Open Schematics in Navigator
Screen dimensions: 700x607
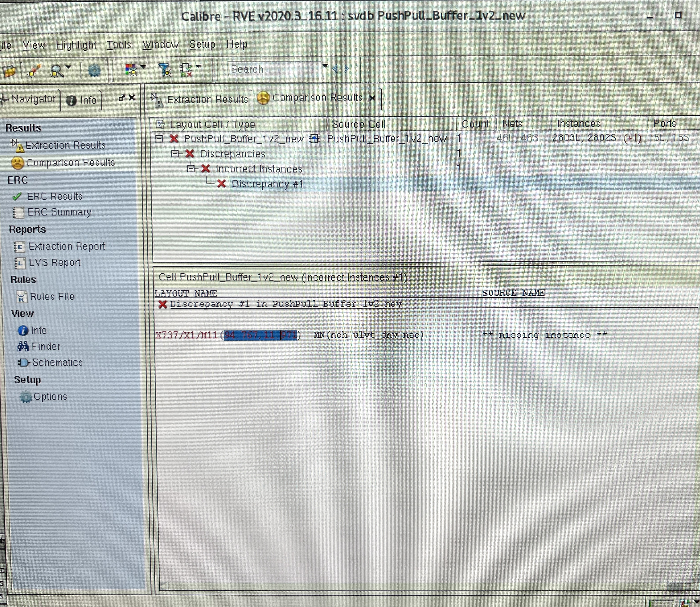50,362
